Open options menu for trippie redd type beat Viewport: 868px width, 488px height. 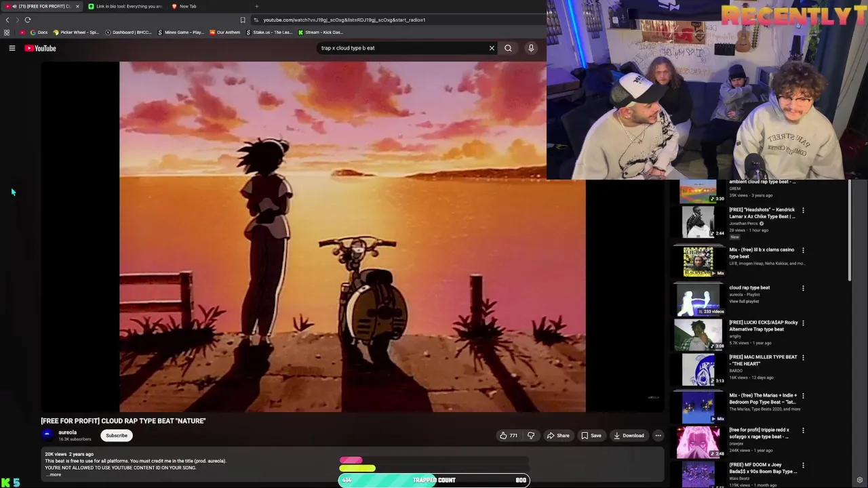point(803,430)
